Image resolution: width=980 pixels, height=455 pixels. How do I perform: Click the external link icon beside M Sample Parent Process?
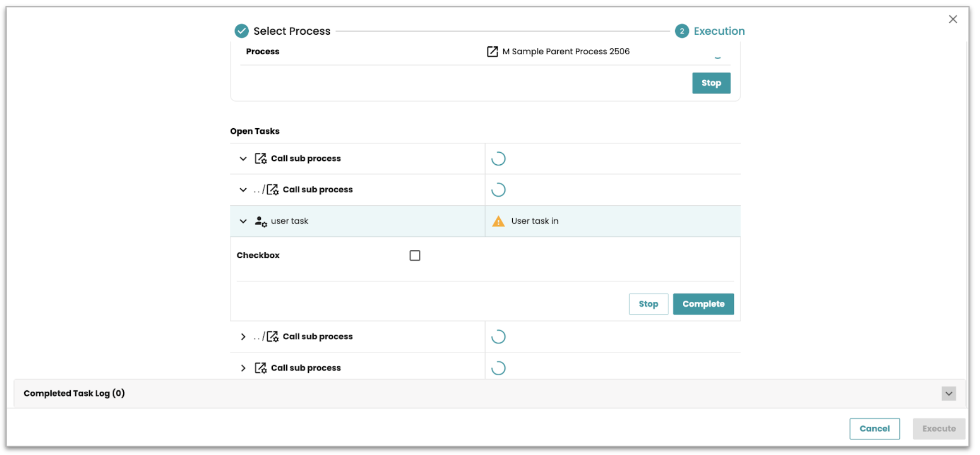(492, 52)
